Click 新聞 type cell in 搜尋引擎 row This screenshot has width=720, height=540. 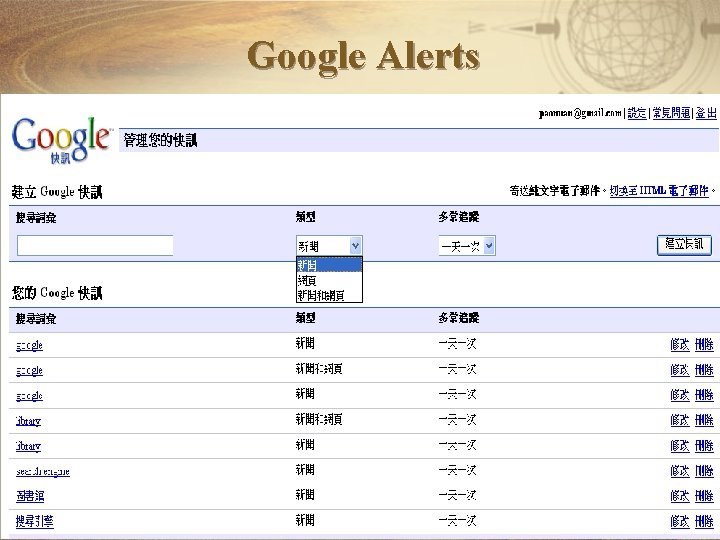[x=305, y=520]
